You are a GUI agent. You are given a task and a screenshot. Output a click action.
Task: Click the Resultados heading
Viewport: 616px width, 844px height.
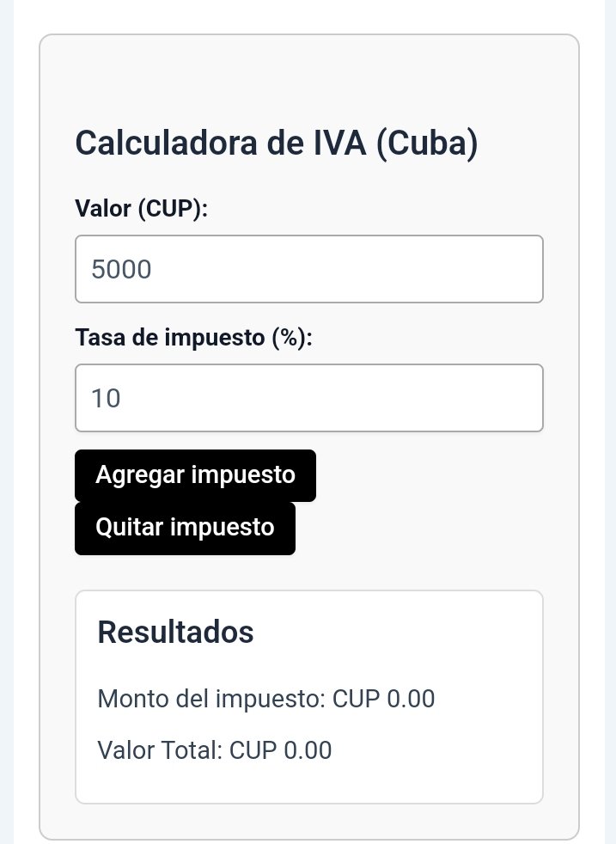pos(175,632)
